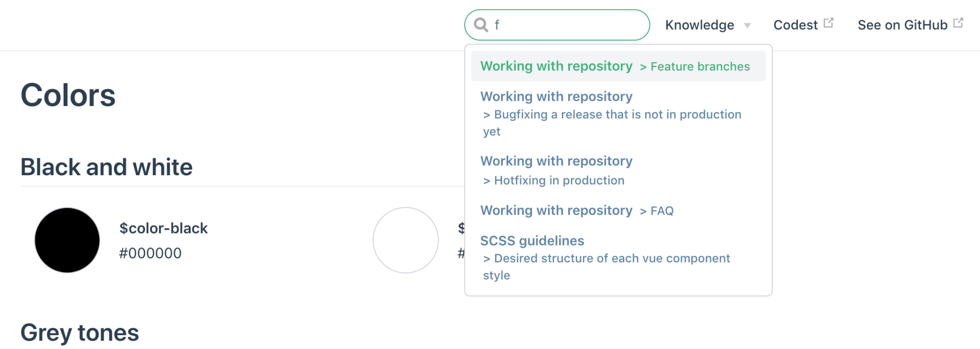
Task: Click the $color-black variable name
Action: pyautogui.click(x=163, y=228)
